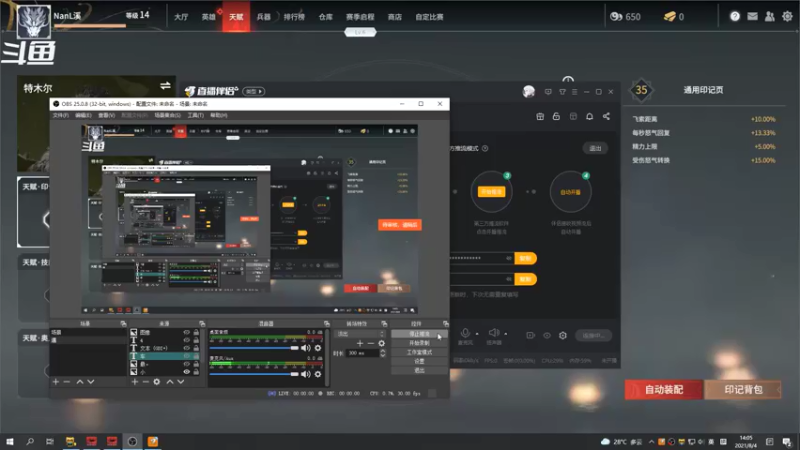The height and width of the screenshot is (450, 800).
Task: Mute desktop audio in OBS mixer
Action: tap(306, 348)
